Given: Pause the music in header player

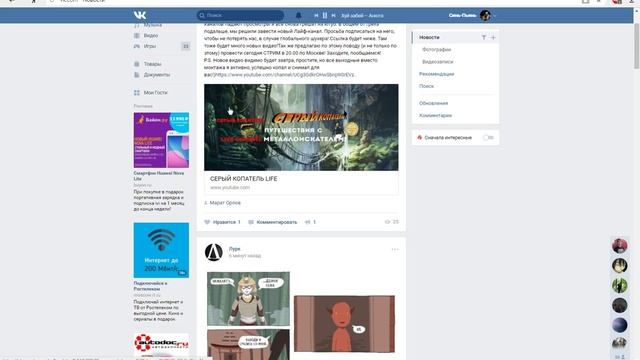Looking at the screenshot, I should [325, 16].
